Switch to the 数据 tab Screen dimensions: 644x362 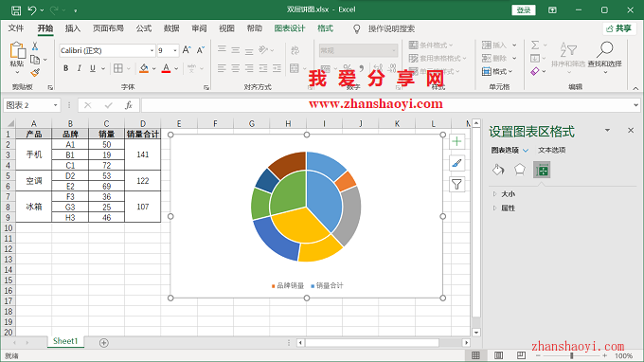[171, 28]
